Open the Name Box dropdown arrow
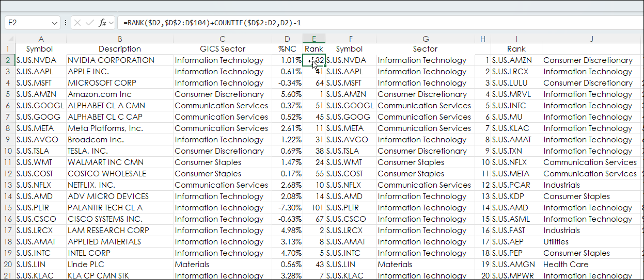Image resolution: width=644 pixels, height=280 pixels. pos(55,23)
